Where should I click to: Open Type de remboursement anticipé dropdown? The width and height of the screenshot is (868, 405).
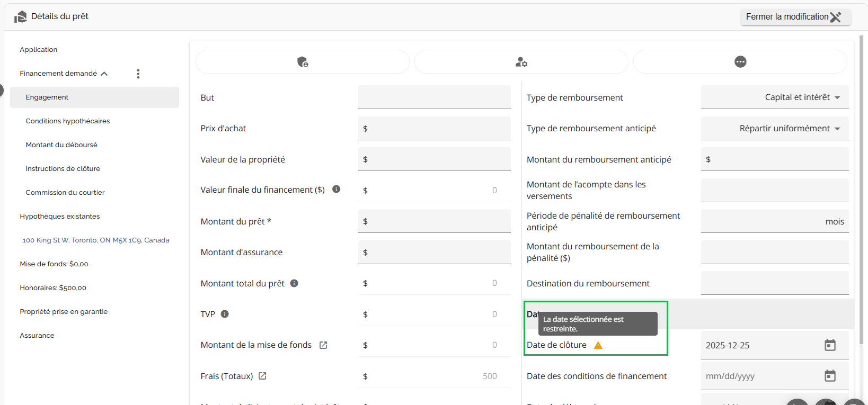775,129
